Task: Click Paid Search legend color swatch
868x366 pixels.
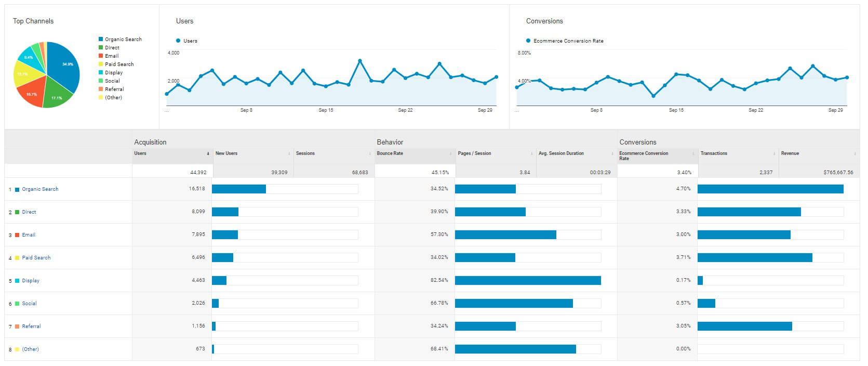Action: (x=101, y=64)
